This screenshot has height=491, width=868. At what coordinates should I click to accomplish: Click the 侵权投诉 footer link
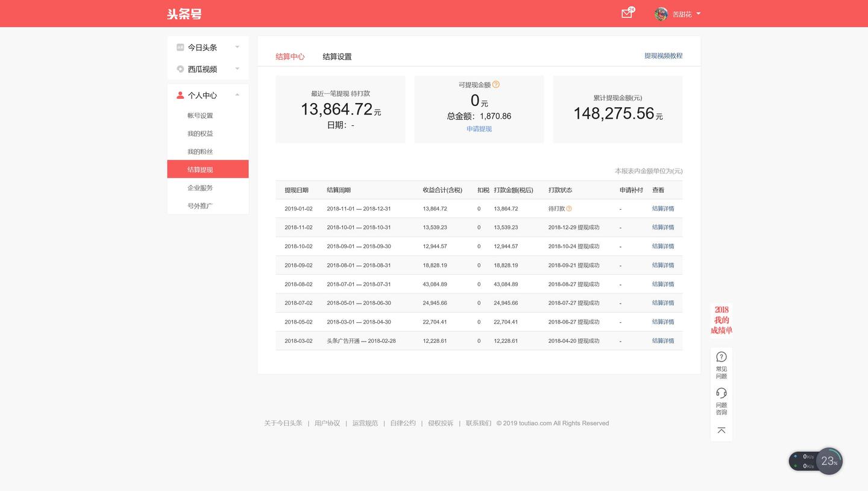[x=441, y=423]
